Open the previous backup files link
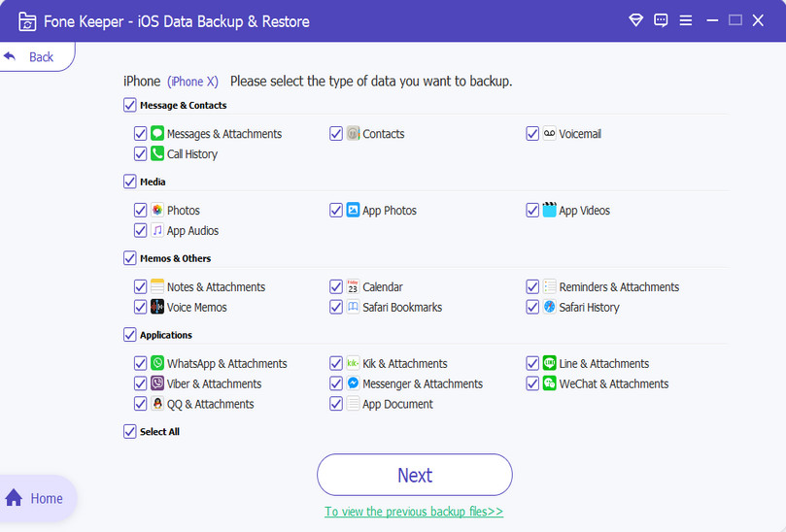The image size is (786, 532). pos(414,512)
